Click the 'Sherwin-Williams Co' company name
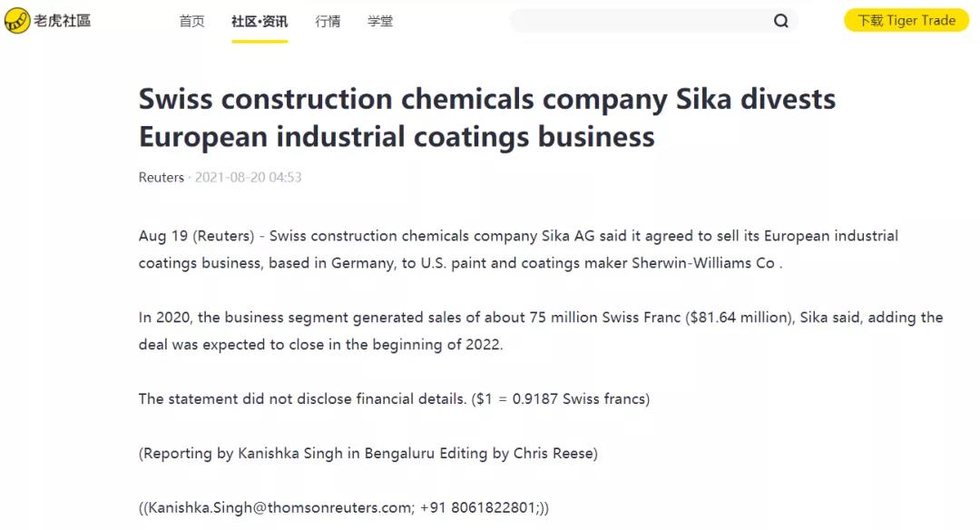The width and height of the screenshot is (980, 530). pyautogui.click(x=703, y=263)
